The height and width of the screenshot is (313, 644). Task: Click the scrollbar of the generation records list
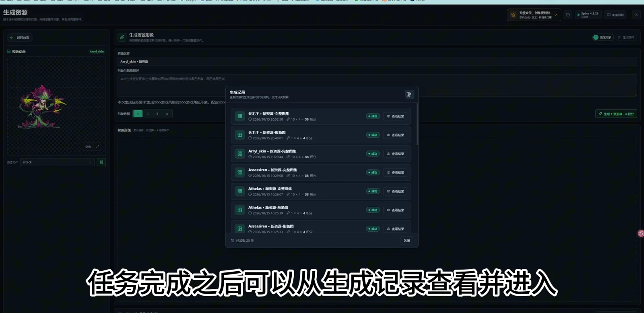(x=417, y=124)
